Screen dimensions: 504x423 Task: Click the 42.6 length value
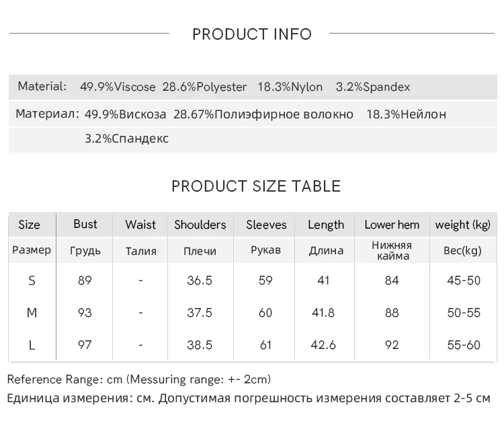click(324, 345)
